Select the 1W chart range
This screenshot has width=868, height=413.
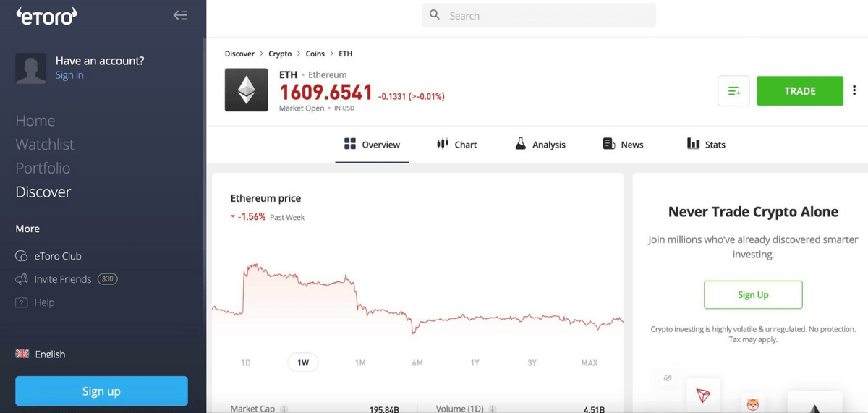coord(303,362)
